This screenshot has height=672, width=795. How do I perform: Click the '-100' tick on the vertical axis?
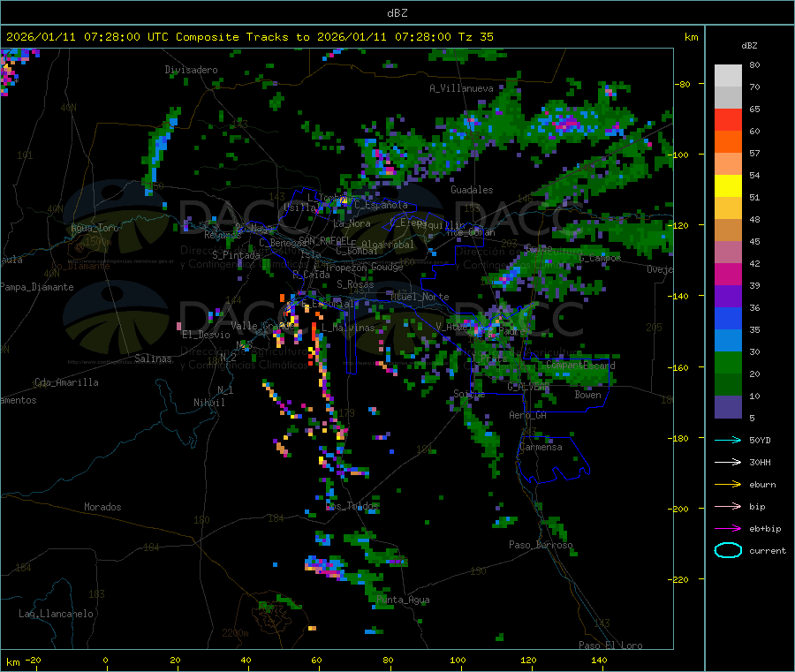coord(679,155)
